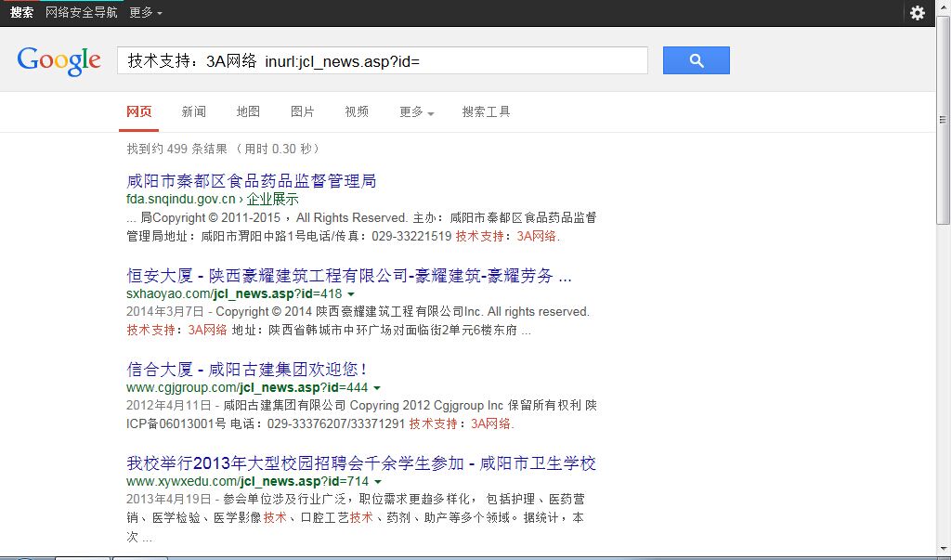This screenshot has width=951, height=560.
Task: Open result 我校举行2013年大型校园招聘会
Action: (361, 462)
